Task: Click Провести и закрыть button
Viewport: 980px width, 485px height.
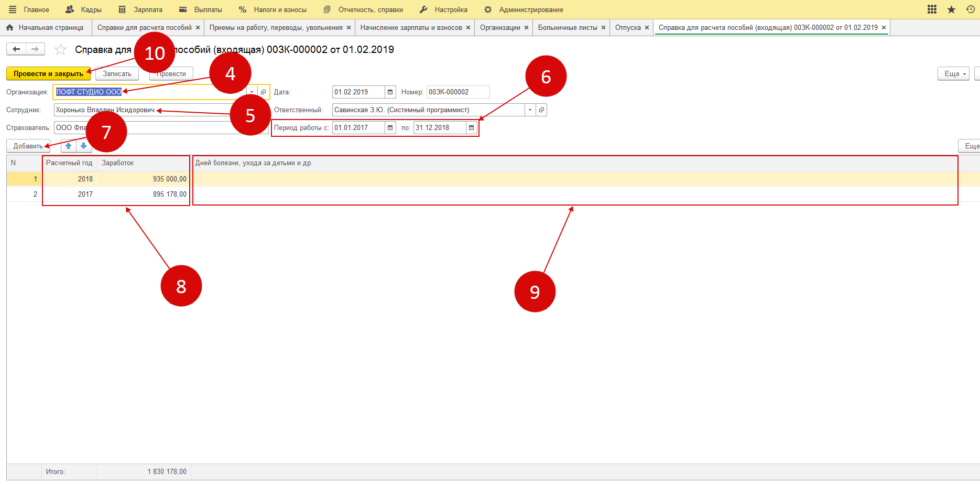Action: [x=48, y=74]
